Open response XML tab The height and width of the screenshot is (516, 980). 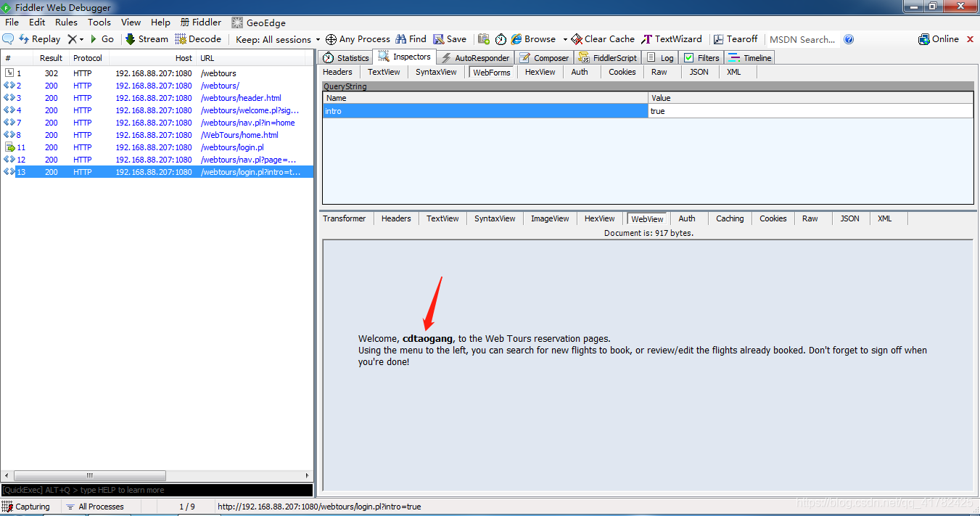coord(885,218)
